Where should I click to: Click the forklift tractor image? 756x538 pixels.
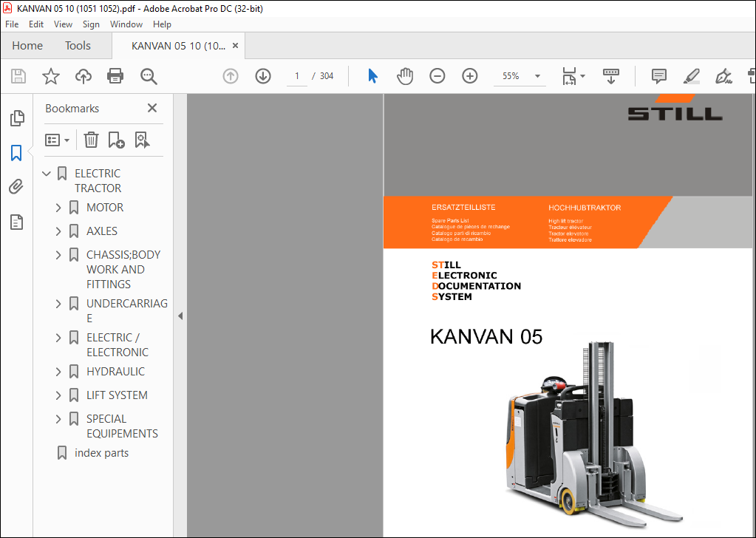594,434
